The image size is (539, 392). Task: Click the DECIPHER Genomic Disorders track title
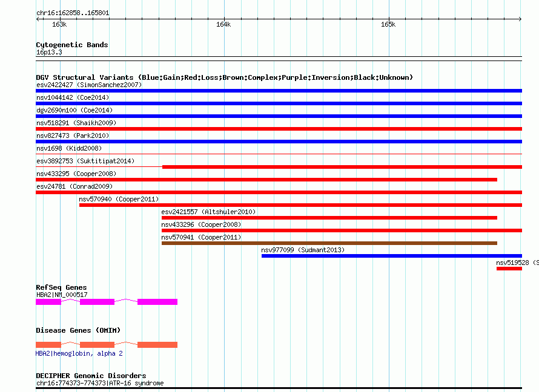(x=91, y=376)
